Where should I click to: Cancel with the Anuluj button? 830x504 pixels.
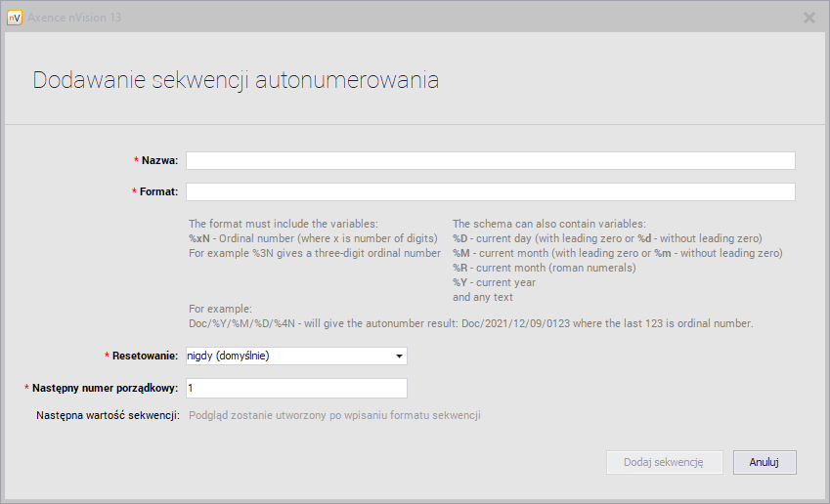pyautogui.click(x=764, y=462)
